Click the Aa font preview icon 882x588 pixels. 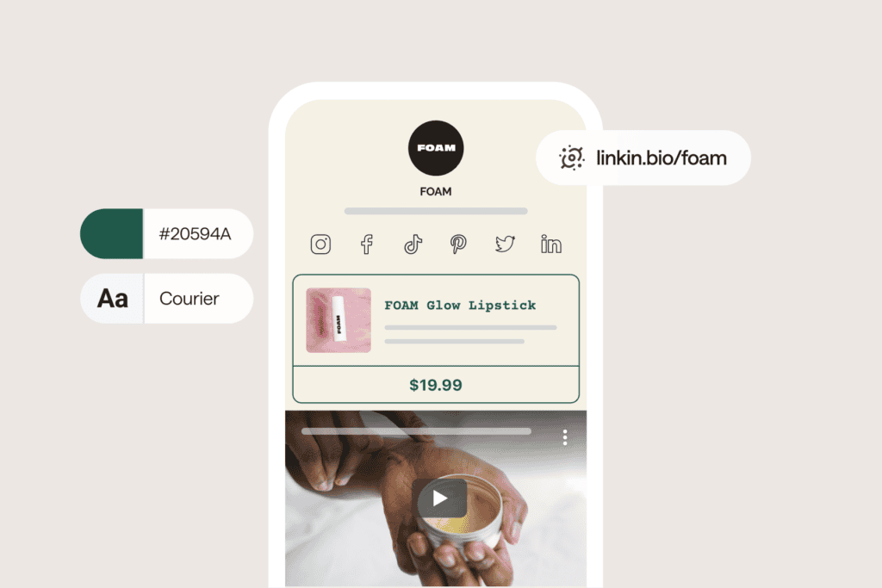[113, 299]
